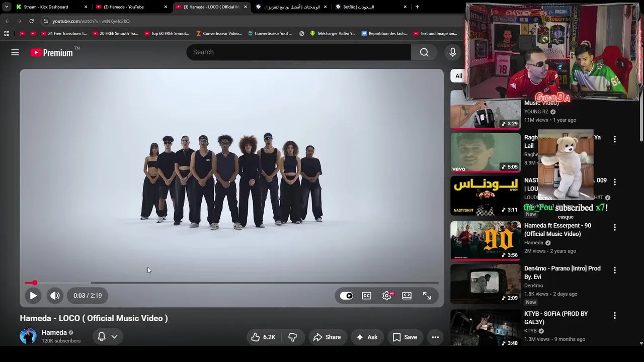Open options menu for NASTYSHIIT video row
644x362 pixels.
[x=614, y=182]
